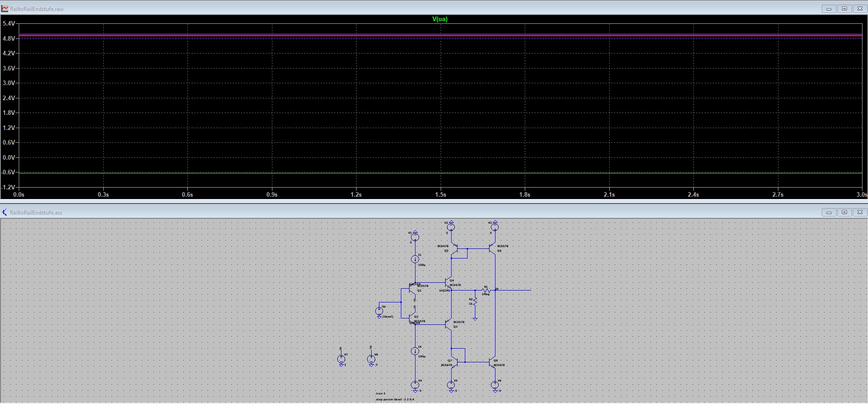
Task: Click the V7 voltage source symbol
Action: pos(341,359)
